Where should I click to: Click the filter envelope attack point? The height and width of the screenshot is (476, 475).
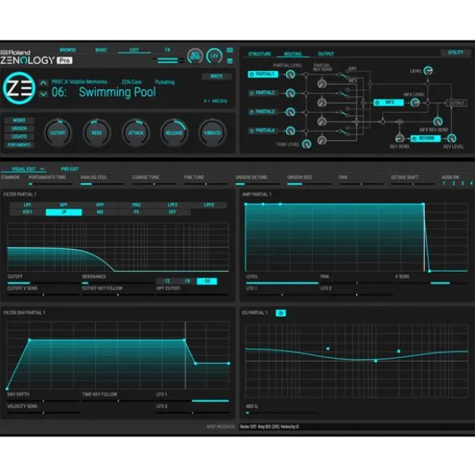(30, 341)
